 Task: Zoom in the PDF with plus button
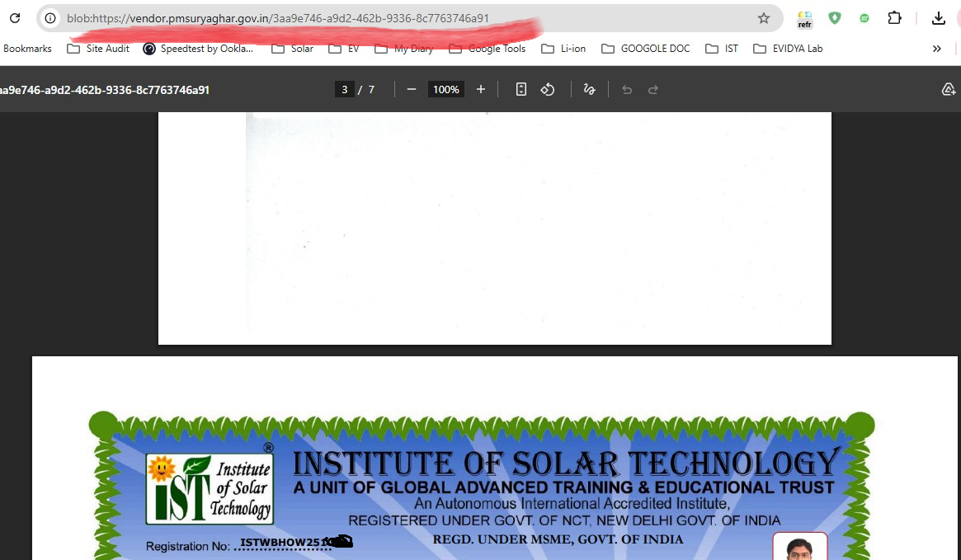tap(481, 89)
